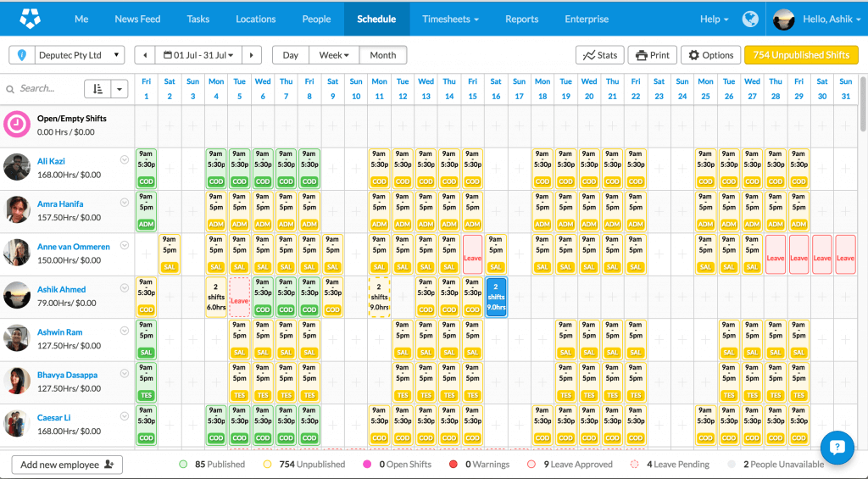The height and width of the screenshot is (479, 868).
Task: Click the pink Open/Empty Shifts clock icon
Action: coord(16,125)
